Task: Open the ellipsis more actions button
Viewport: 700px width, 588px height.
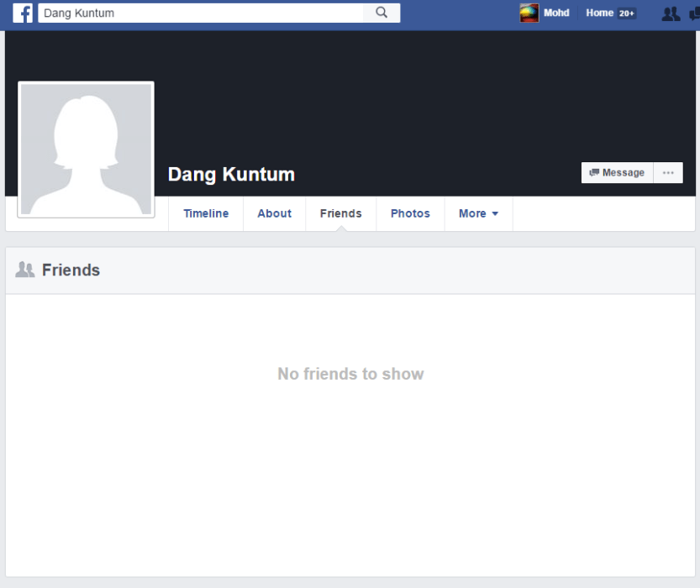Action: (668, 173)
